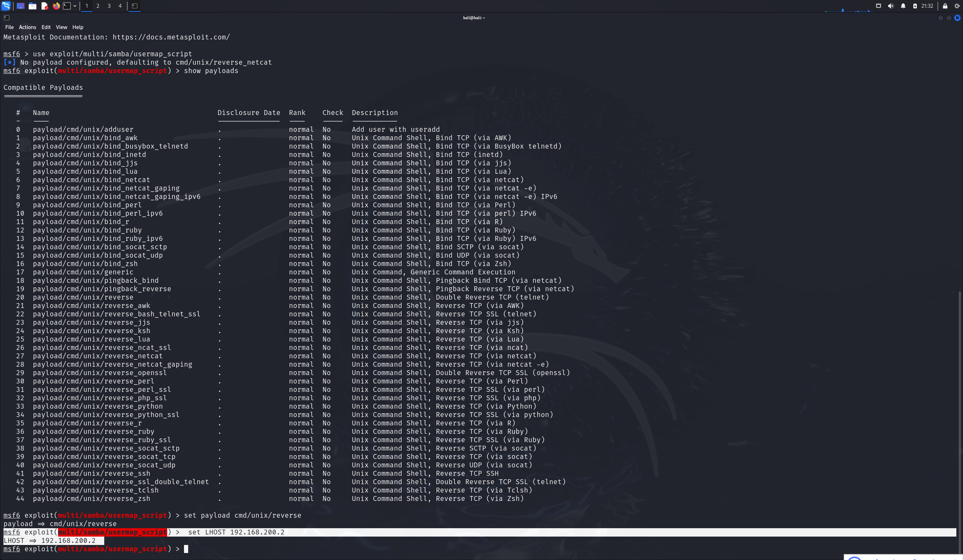Launch the text editor panel icon
This screenshot has width=963, height=560.
(44, 6)
